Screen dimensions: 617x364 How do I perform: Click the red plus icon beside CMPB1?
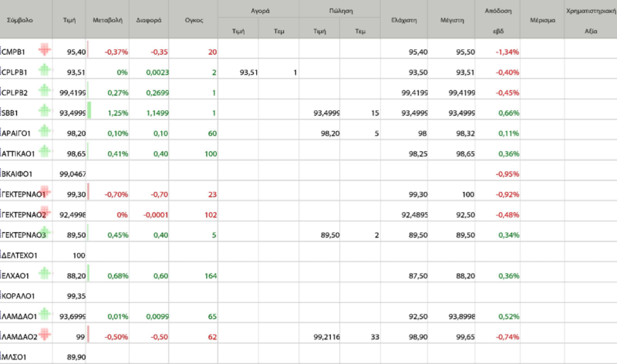point(45,49)
